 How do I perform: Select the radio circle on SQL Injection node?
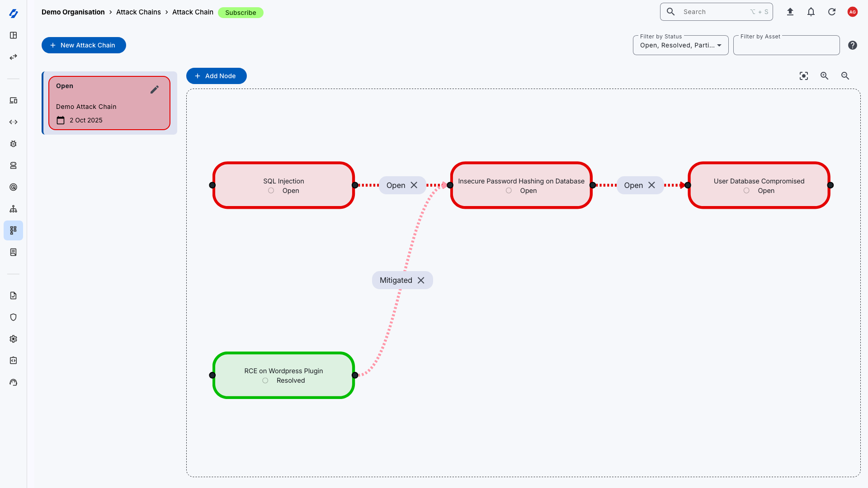[x=271, y=191]
